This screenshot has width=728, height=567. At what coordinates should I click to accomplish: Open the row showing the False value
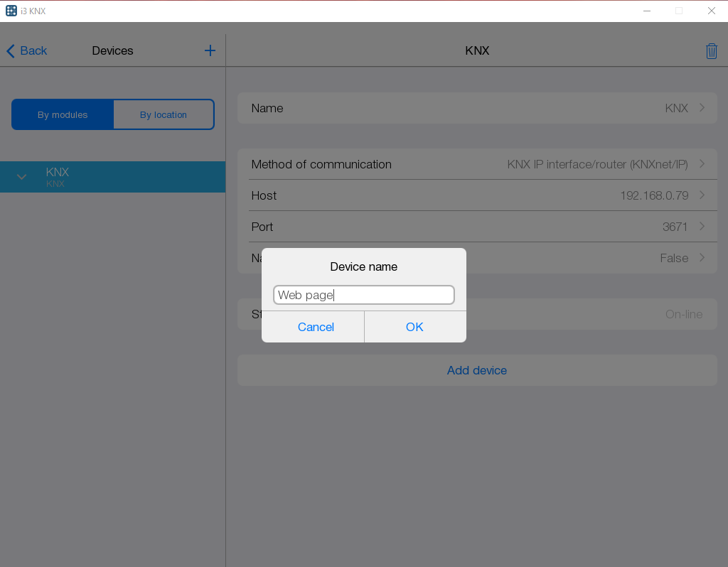(x=701, y=258)
